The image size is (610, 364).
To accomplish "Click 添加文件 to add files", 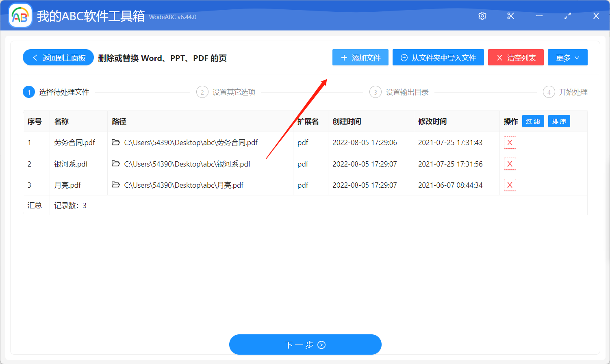I will [360, 57].
